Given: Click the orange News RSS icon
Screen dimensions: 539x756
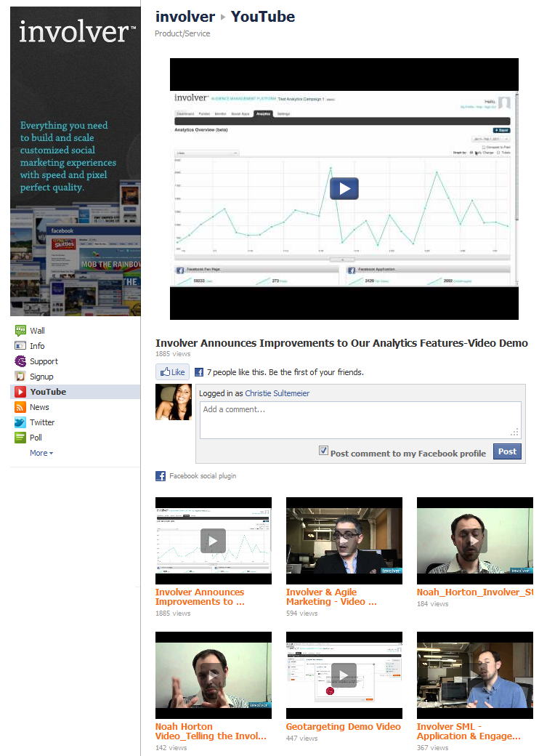Looking at the screenshot, I should coord(20,407).
